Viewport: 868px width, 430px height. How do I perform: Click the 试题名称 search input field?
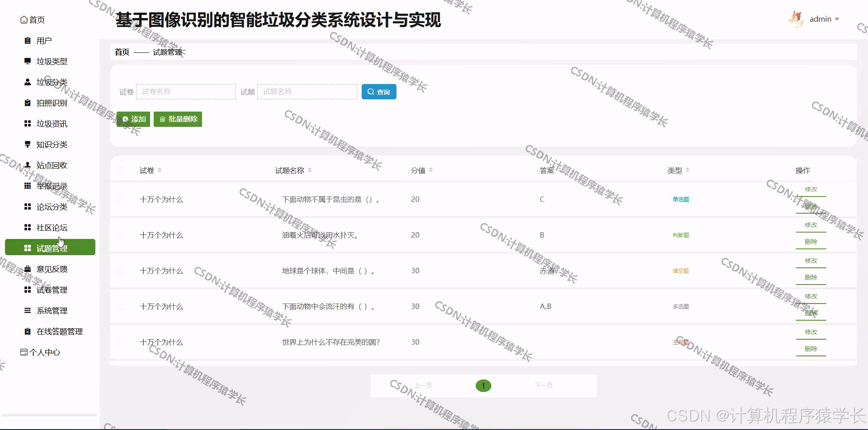tap(307, 92)
